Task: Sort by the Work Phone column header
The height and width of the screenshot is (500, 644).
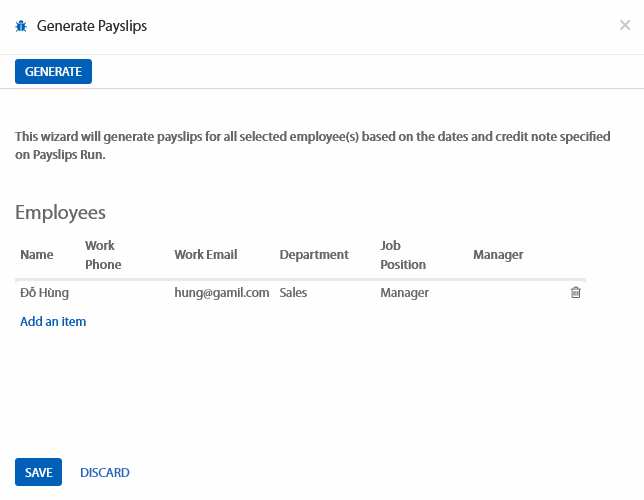Action: pyautogui.click(x=102, y=255)
